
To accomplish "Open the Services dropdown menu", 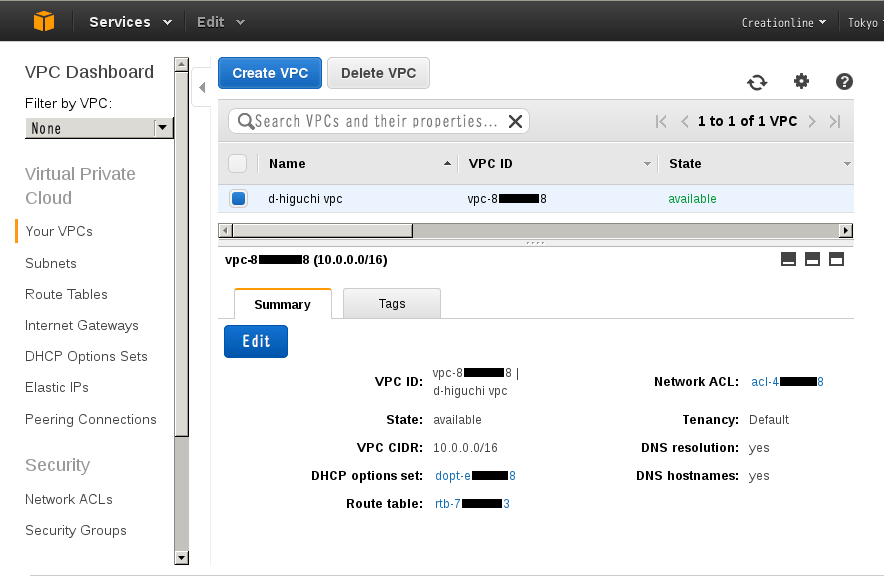I will (131, 22).
